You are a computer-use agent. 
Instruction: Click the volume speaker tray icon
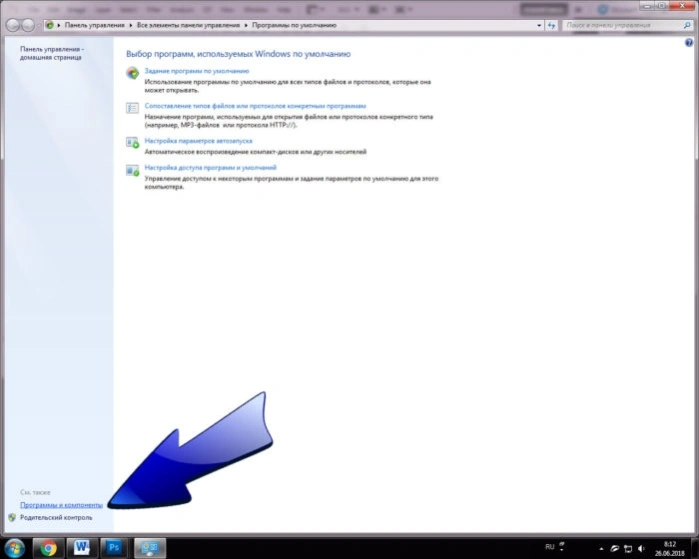pyautogui.click(x=641, y=548)
